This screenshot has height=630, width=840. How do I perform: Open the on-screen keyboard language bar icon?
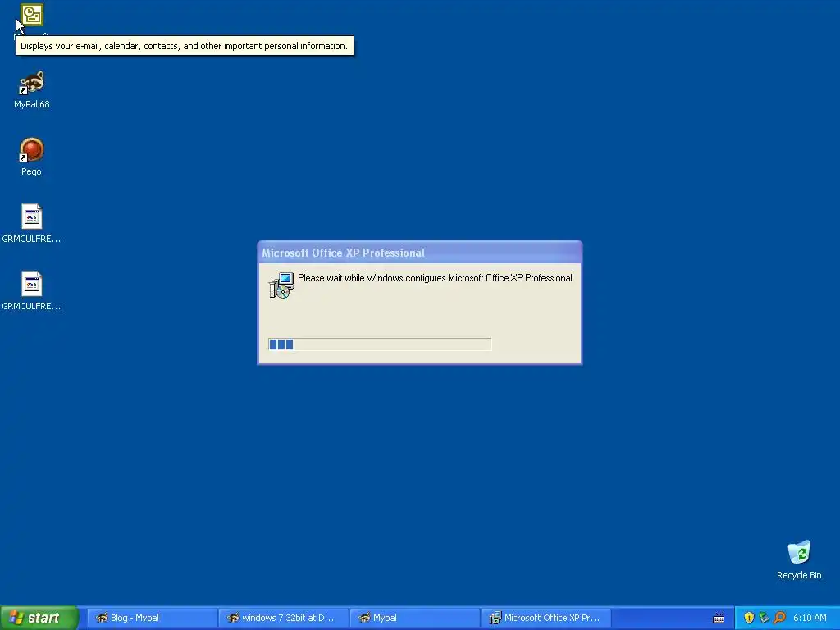719,619
